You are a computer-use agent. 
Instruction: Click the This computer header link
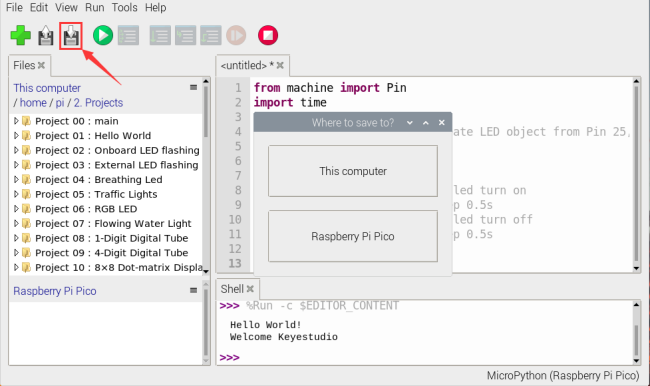click(47, 88)
